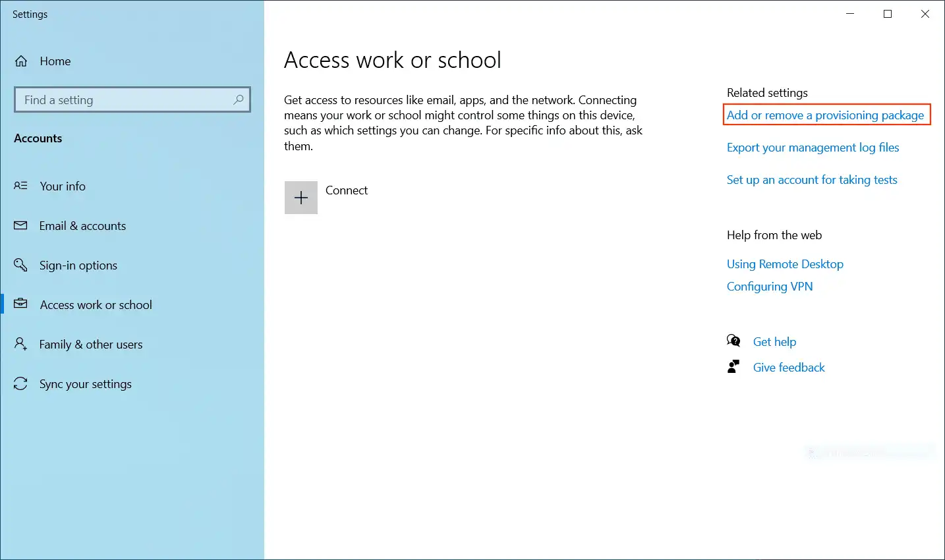This screenshot has height=560, width=945.
Task: Click the Get help chat icon
Action: coord(733,341)
